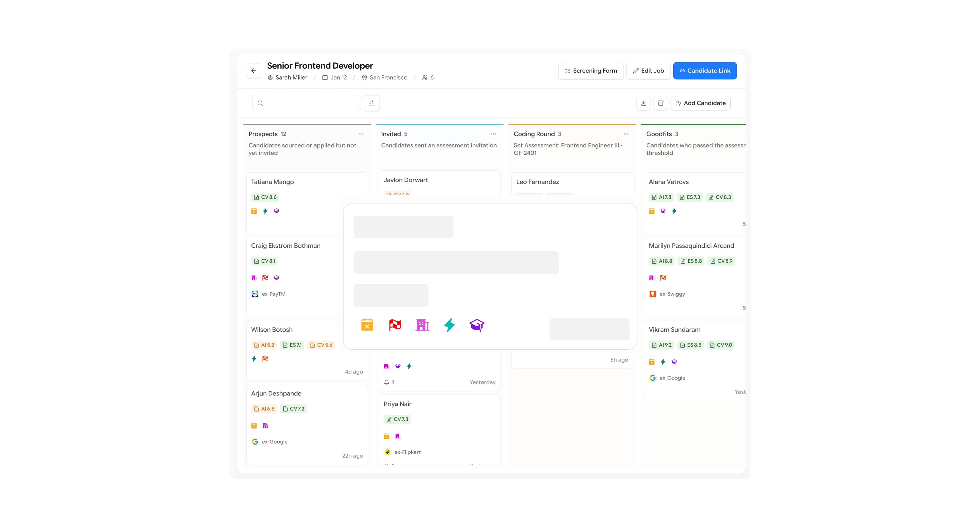Click Tatiana Mango's lightning bolt icon

click(x=265, y=211)
